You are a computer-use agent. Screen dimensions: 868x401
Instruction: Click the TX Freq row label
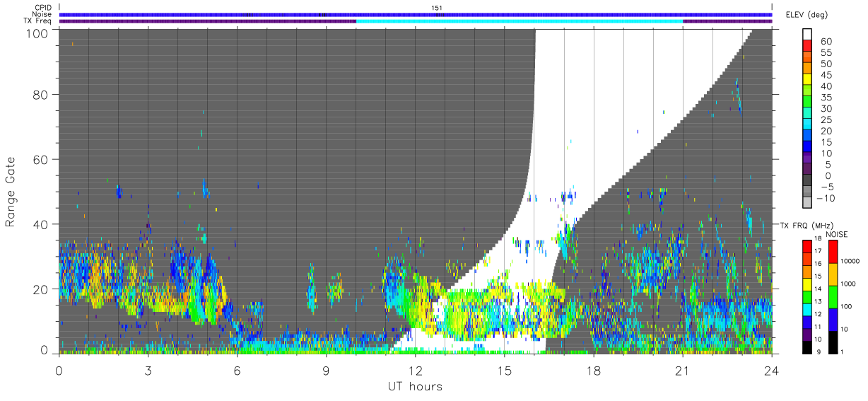click(37, 21)
